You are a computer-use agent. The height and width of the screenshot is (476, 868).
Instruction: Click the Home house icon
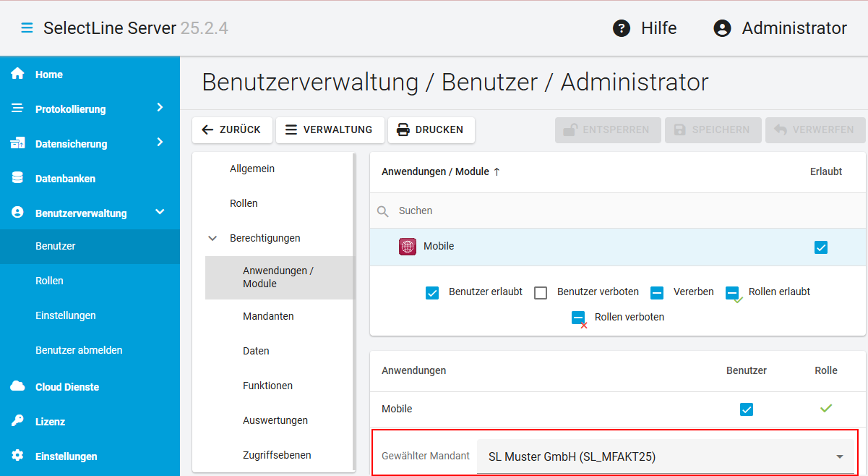pos(17,74)
